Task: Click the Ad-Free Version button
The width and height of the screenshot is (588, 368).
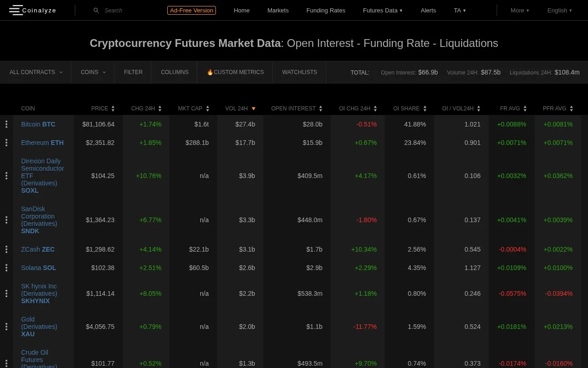Action: pos(192,10)
